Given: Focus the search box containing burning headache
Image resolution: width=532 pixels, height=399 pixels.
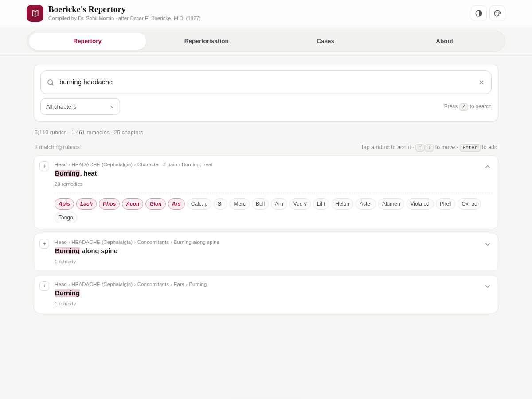Looking at the screenshot, I should 266,82.
